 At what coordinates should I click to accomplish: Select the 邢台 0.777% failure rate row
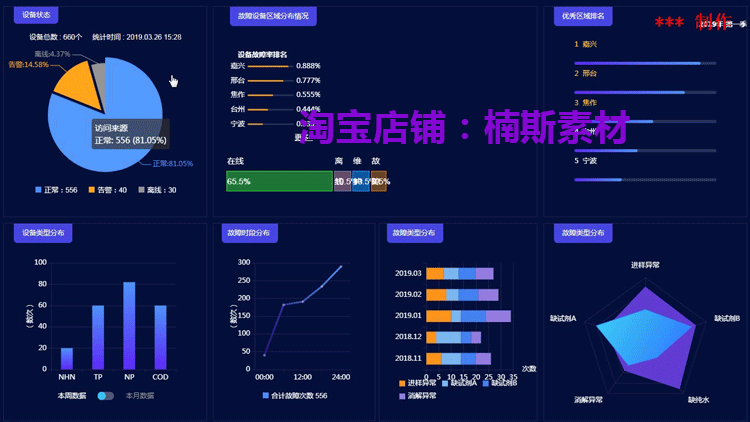click(276, 80)
